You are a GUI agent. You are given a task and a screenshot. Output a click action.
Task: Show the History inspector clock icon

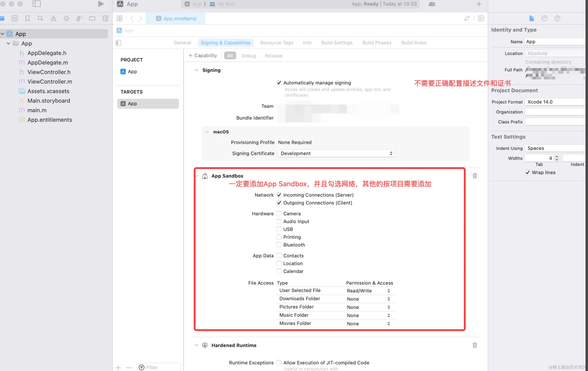click(x=544, y=18)
